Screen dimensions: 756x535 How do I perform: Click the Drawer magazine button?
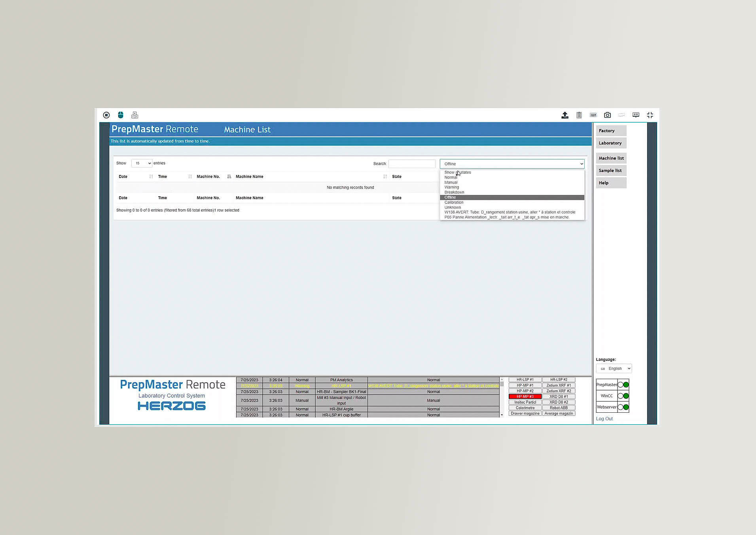(x=525, y=414)
